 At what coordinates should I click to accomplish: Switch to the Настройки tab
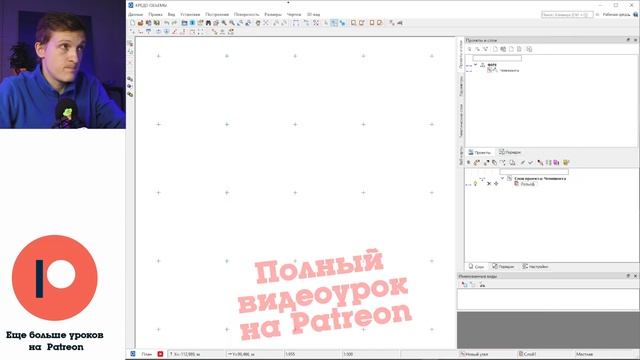535,267
